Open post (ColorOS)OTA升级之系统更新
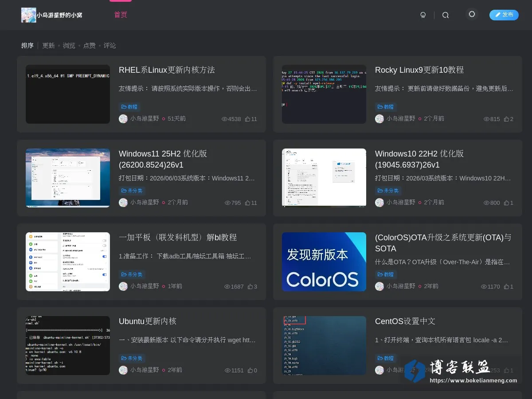The image size is (532, 399). tap(443, 243)
